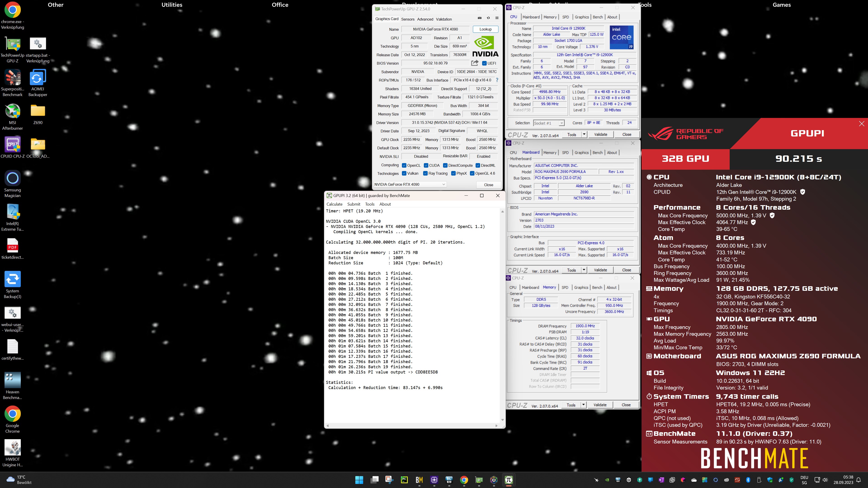Click the BenchMate taskbar icon
Image resolution: width=868 pixels, height=488 pixels.
click(419, 480)
